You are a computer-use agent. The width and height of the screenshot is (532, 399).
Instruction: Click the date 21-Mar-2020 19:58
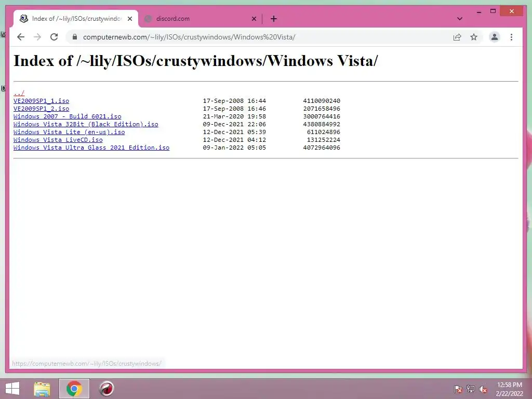pos(234,116)
